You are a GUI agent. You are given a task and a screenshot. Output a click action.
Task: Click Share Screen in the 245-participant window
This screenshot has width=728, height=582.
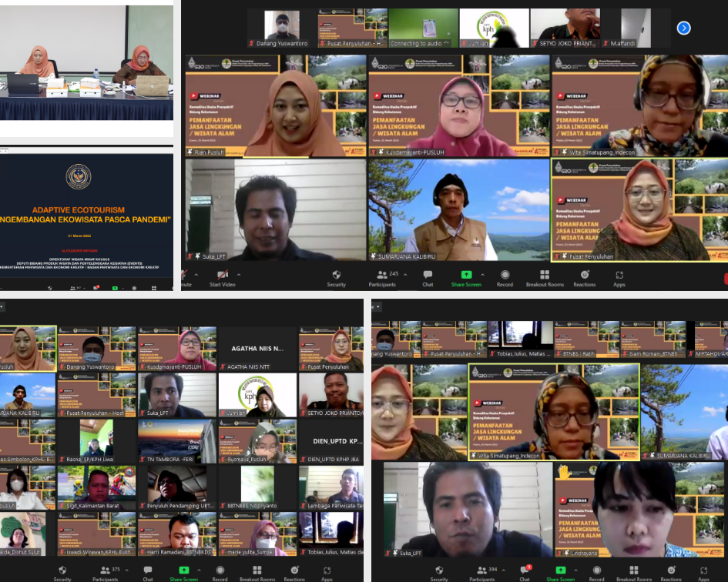pos(466,279)
